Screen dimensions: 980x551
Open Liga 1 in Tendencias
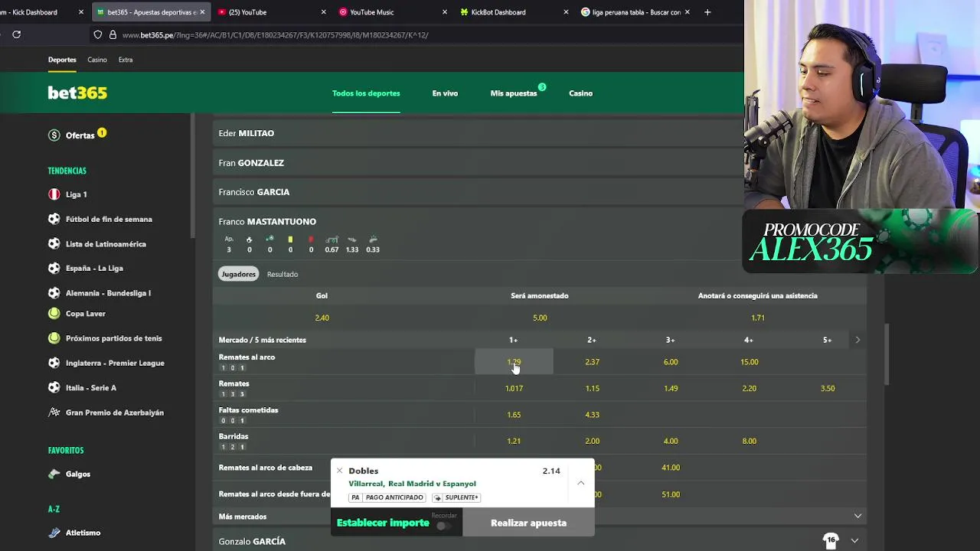[77, 194]
